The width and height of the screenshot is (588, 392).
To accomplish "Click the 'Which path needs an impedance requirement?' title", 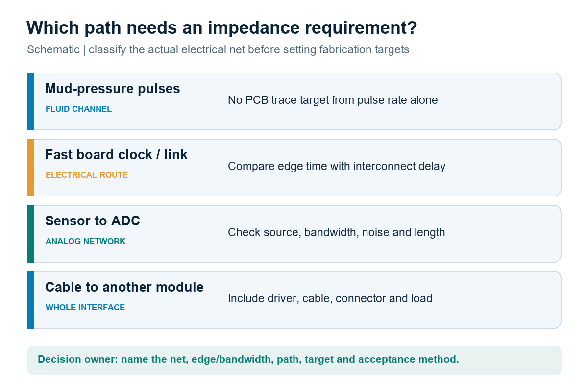I will [x=221, y=28].
